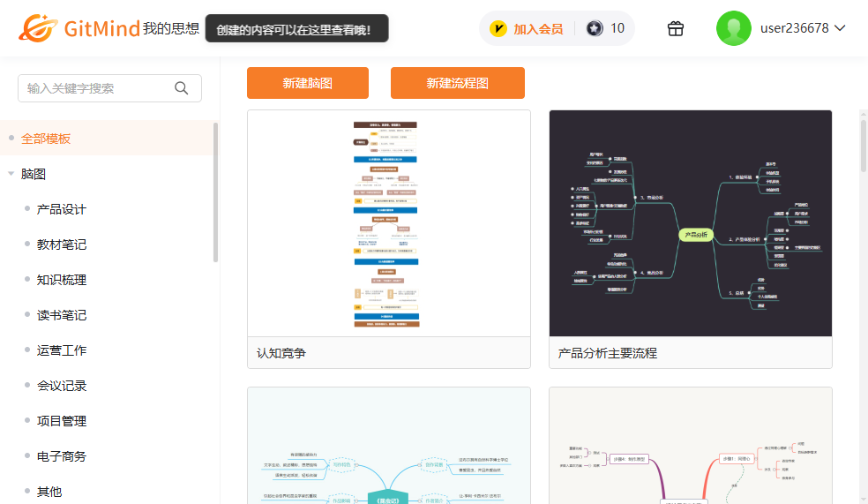Screen dimensions: 868x504
Task: Select 电子商务 category
Action: coord(62,456)
